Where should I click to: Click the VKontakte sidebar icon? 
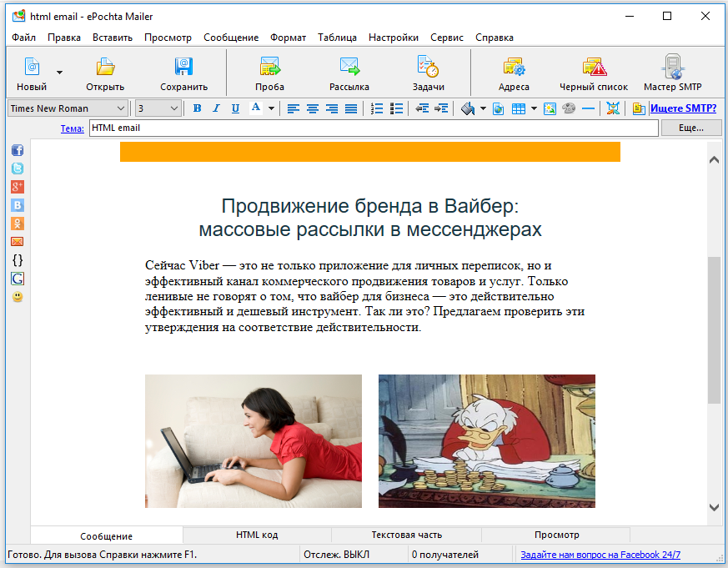pos(18,205)
